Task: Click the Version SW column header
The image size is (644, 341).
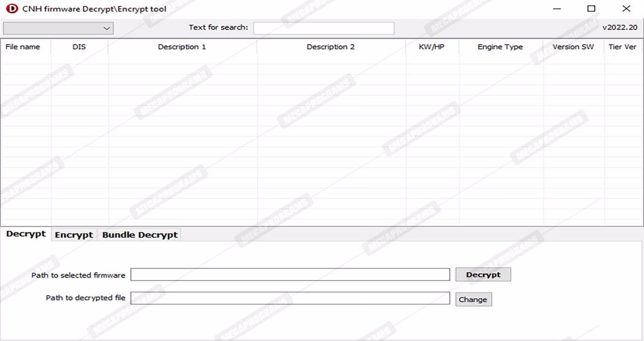Action: [573, 47]
